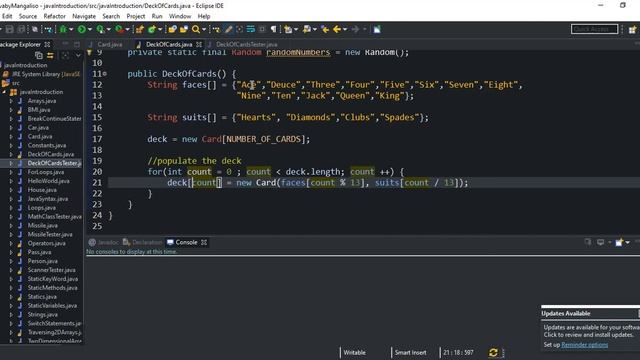Click the status bar update sync icon
Image resolution: width=640 pixels, height=360 pixels.
pyautogui.click(x=493, y=352)
